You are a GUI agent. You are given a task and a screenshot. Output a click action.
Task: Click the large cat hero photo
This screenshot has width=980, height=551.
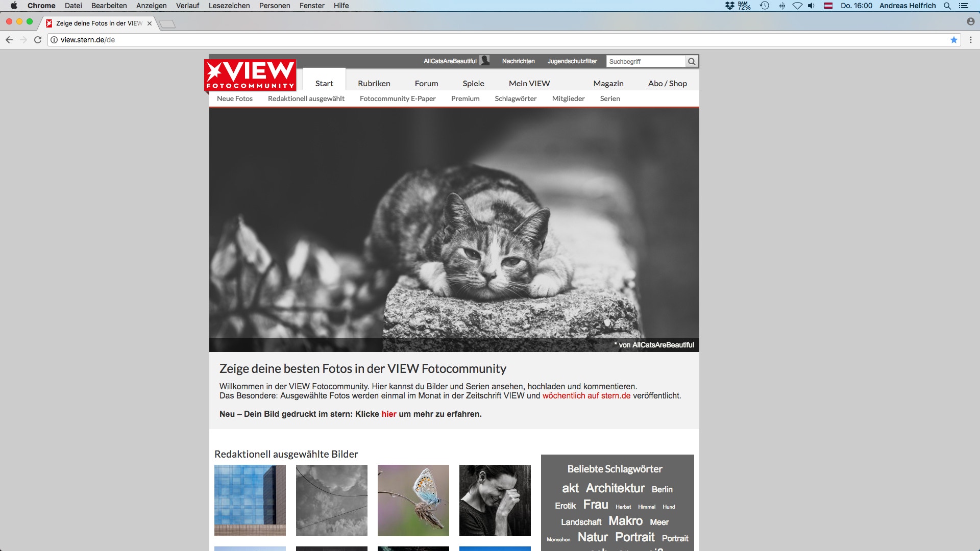point(454,230)
